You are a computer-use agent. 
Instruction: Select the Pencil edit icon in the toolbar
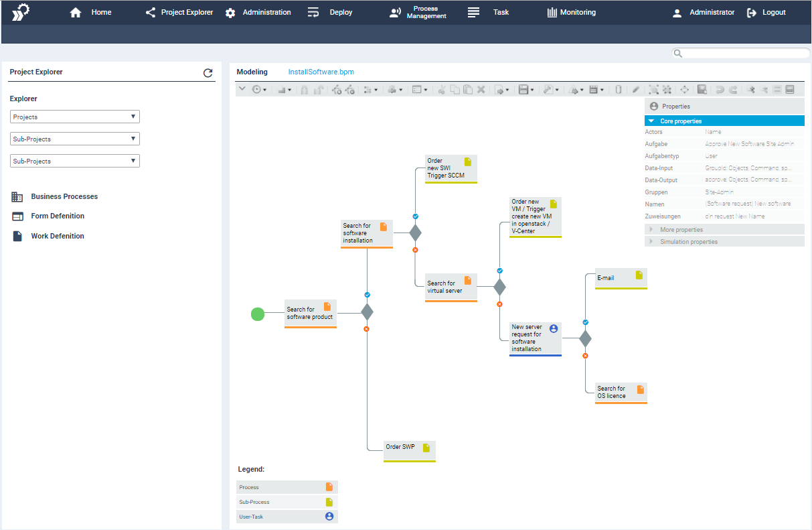(x=636, y=88)
